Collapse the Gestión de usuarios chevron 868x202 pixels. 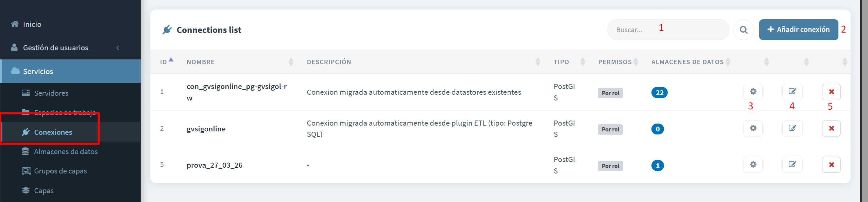(x=118, y=48)
